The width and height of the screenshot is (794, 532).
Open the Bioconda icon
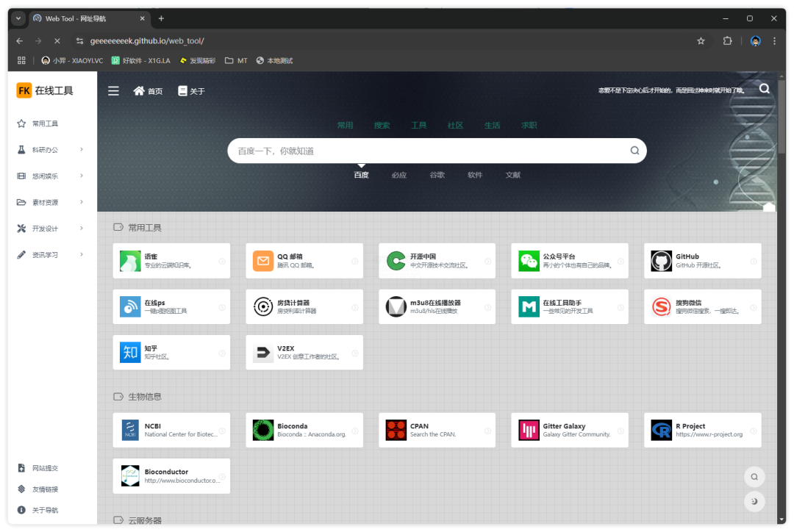[262, 431]
